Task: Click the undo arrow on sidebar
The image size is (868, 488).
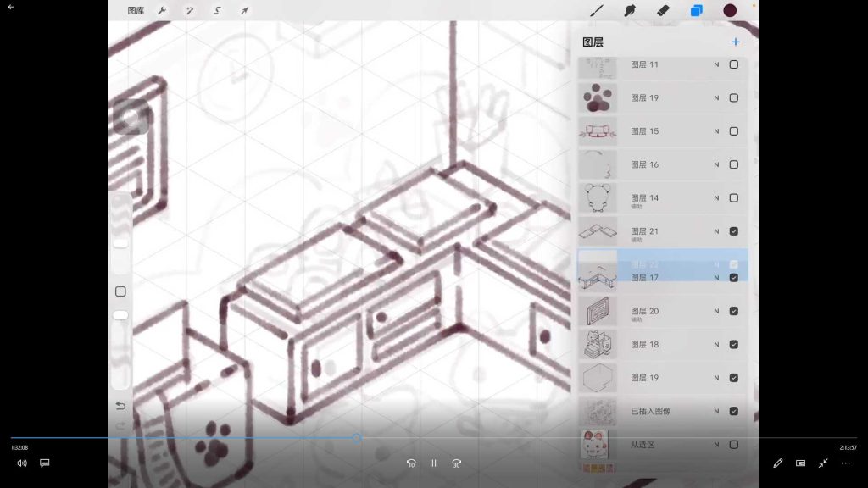Action: (120, 406)
